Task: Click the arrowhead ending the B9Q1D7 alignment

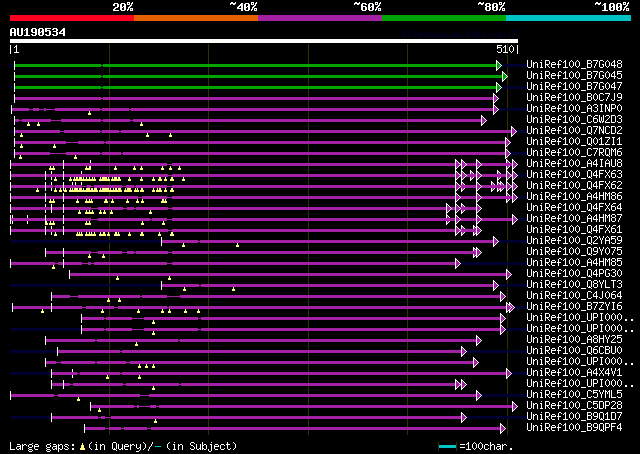Action: [464, 418]
